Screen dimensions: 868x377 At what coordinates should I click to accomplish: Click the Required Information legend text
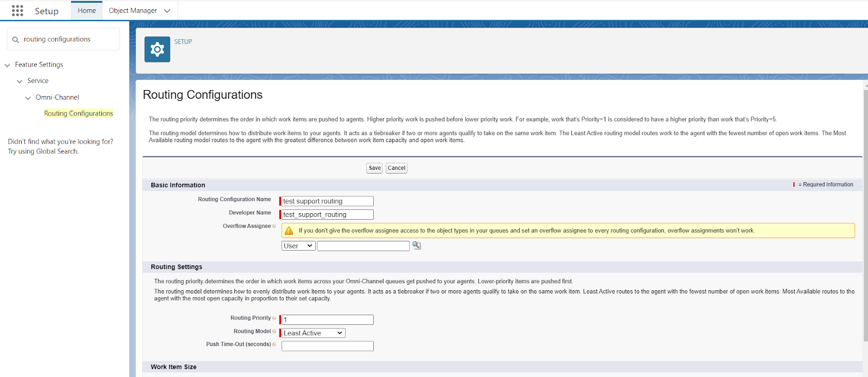click(826, 185)
